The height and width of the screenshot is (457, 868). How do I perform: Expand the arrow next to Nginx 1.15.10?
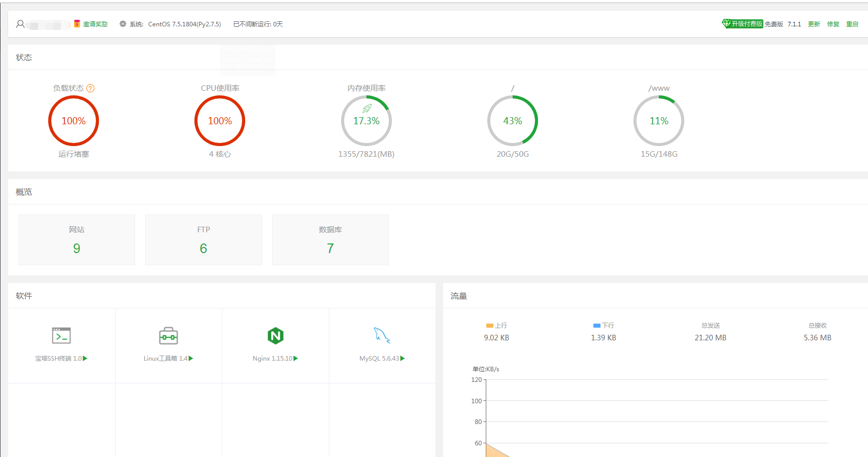(x=296, y=359)
